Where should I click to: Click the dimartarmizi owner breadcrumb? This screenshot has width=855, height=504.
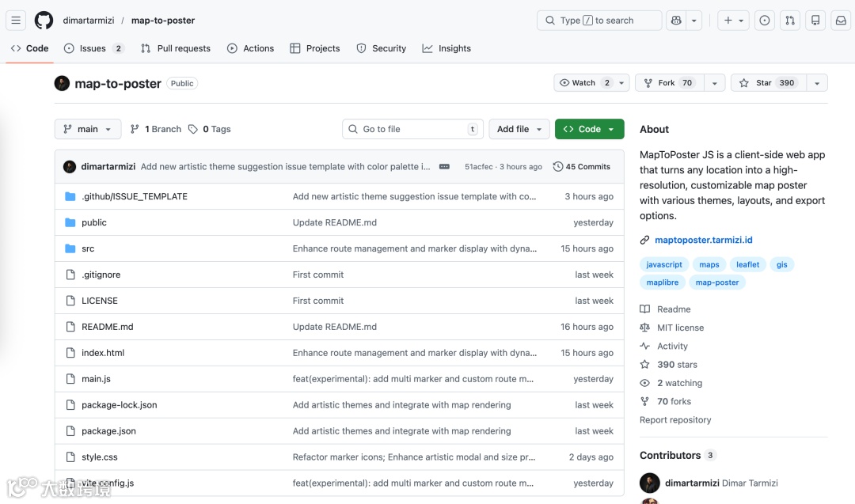pos(89,20)
